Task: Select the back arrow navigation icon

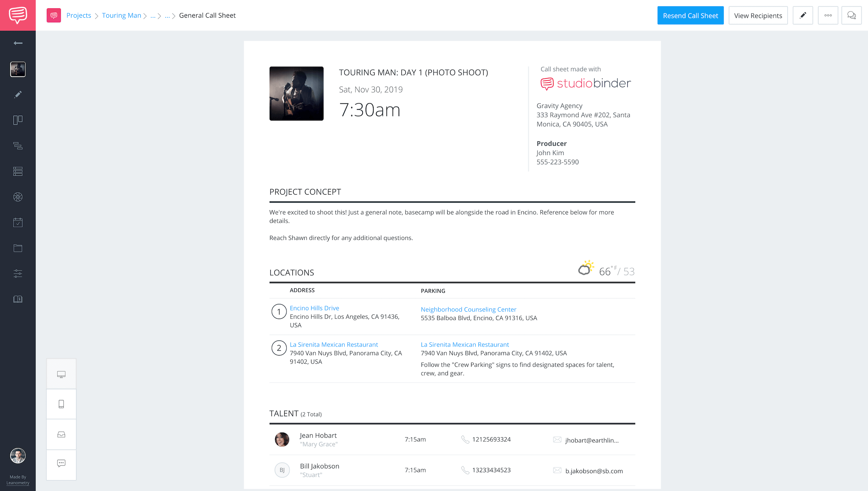Action: tap(17, 43)
